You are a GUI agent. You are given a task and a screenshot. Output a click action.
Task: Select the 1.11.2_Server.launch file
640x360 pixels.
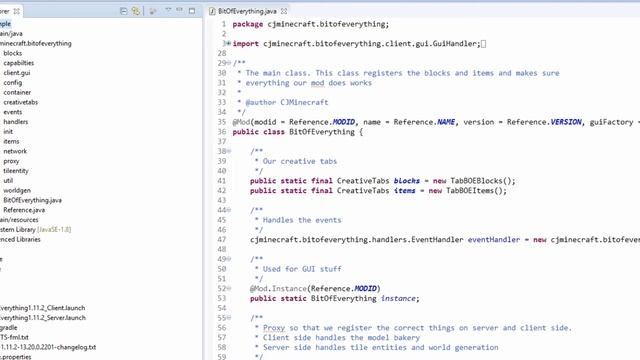coord(43,318)
